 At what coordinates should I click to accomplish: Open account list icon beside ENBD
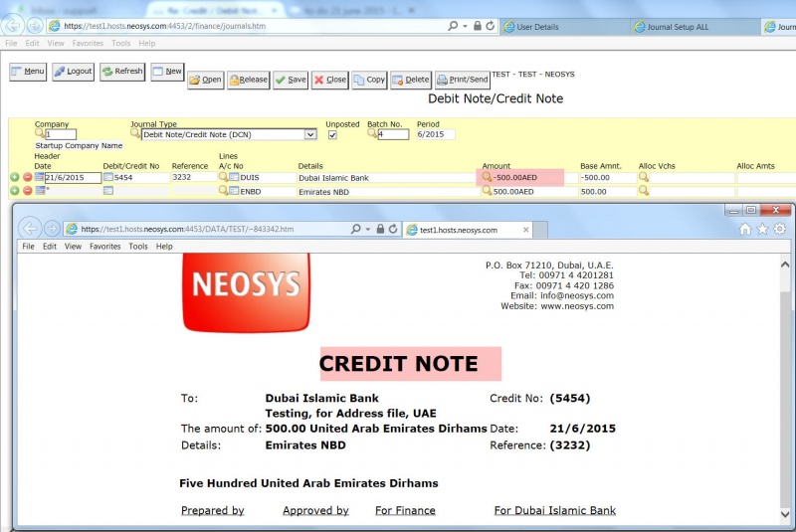tap(234, 191)
